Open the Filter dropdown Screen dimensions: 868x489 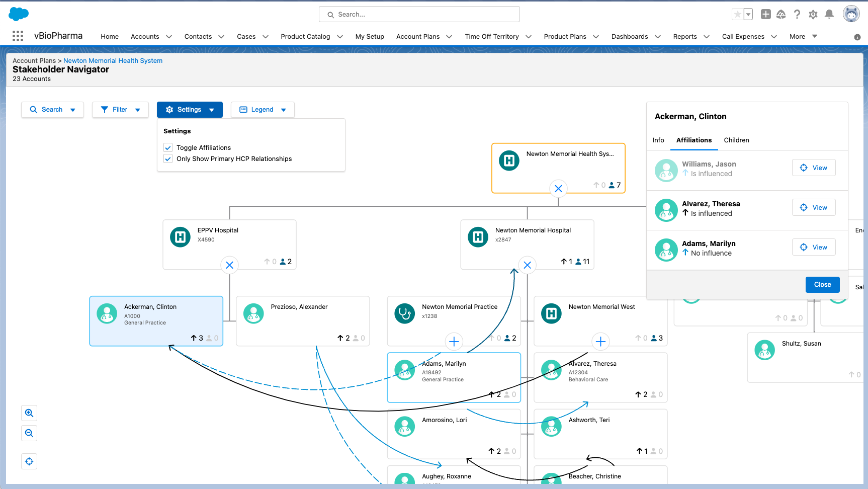pyautogui.click(x=120, y=110)
